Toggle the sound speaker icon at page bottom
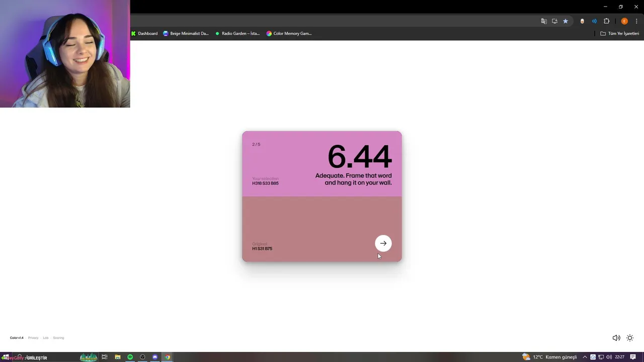The width and height of the screenshot is (644, 362). (616, 338)
